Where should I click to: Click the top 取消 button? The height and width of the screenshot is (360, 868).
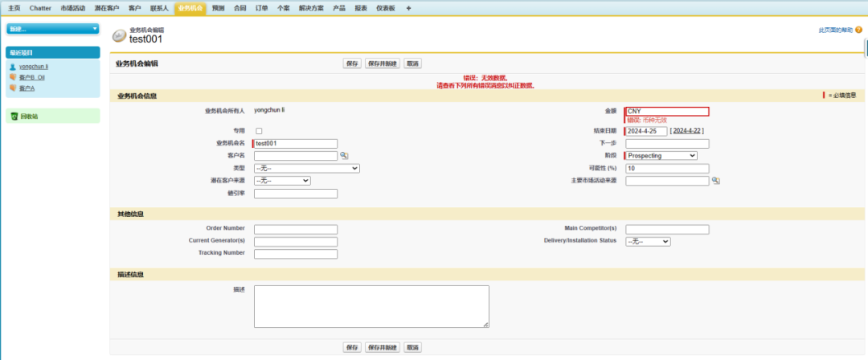pos(412,63)
